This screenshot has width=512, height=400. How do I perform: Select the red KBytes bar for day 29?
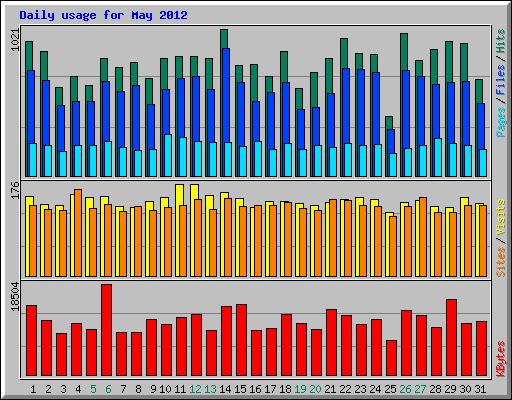(452, 337)
